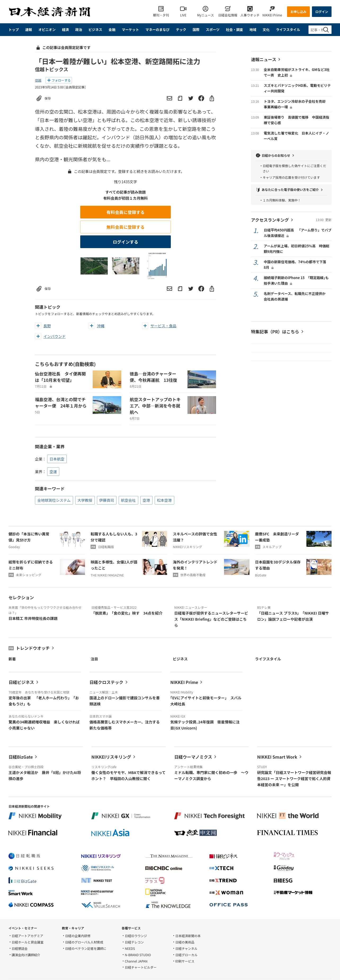Screen dimensions: 340x980
Task: Expand the 速報ニュース section chevron
Action: (280, 59)
